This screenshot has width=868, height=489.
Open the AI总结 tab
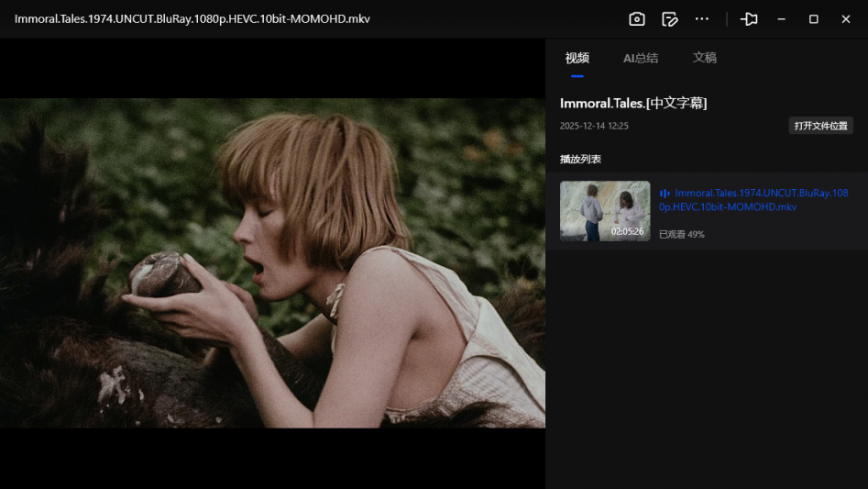[641, 58]
